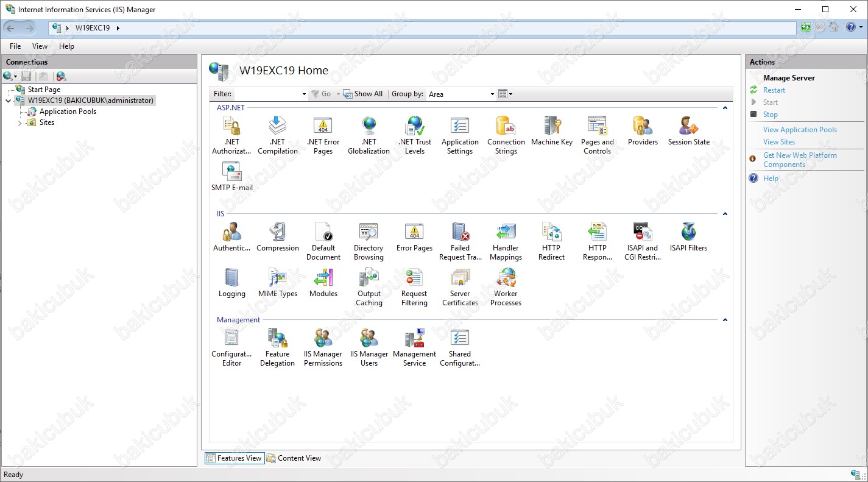This screenshot has width=868, height=482.
Task: Open Handler Mappings feature
Action: point(506,241)
